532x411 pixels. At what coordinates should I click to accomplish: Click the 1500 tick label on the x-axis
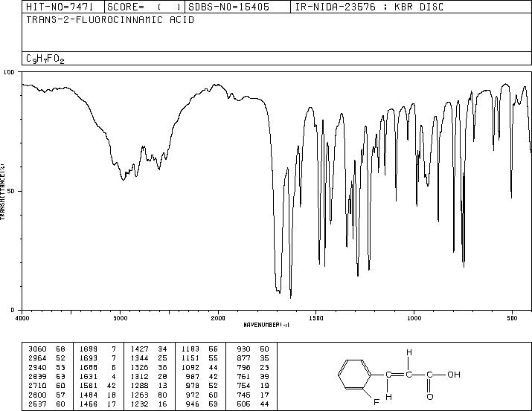pos(316,318)
